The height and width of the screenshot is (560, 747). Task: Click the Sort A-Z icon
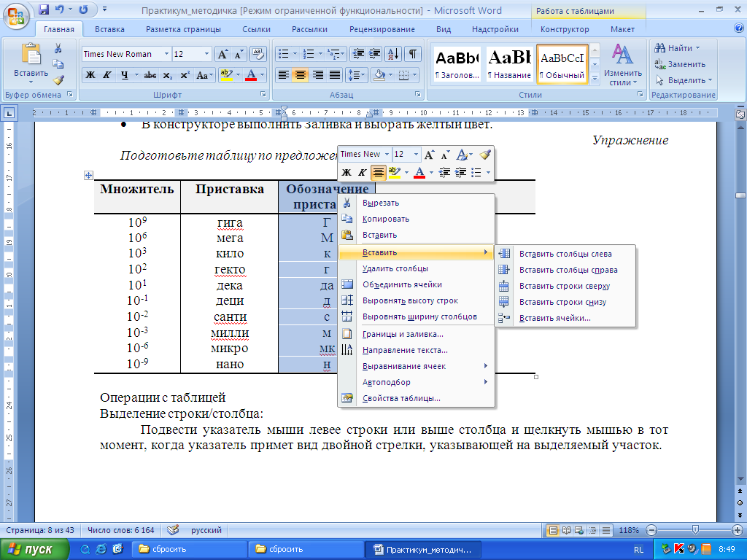(393, 54)
